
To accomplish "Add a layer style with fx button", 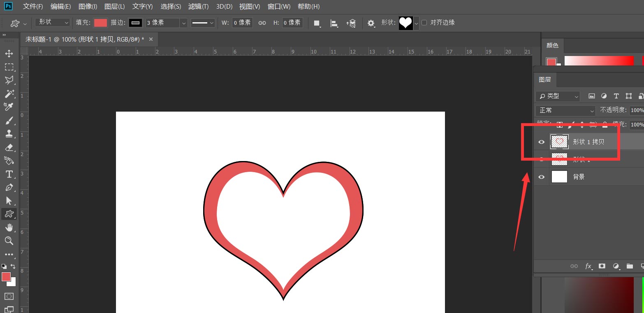I will pyautogui.click(x=588, y=266).
